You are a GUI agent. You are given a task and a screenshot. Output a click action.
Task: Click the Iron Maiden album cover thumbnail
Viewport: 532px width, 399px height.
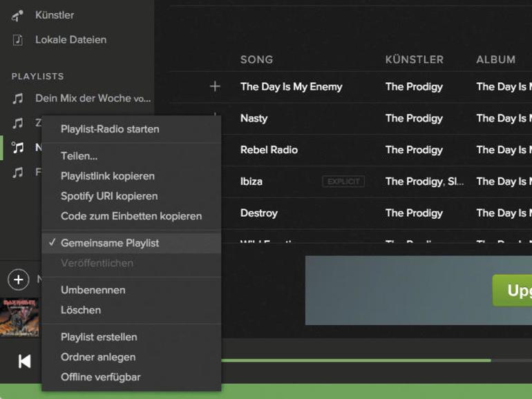[x=19, y=318]
